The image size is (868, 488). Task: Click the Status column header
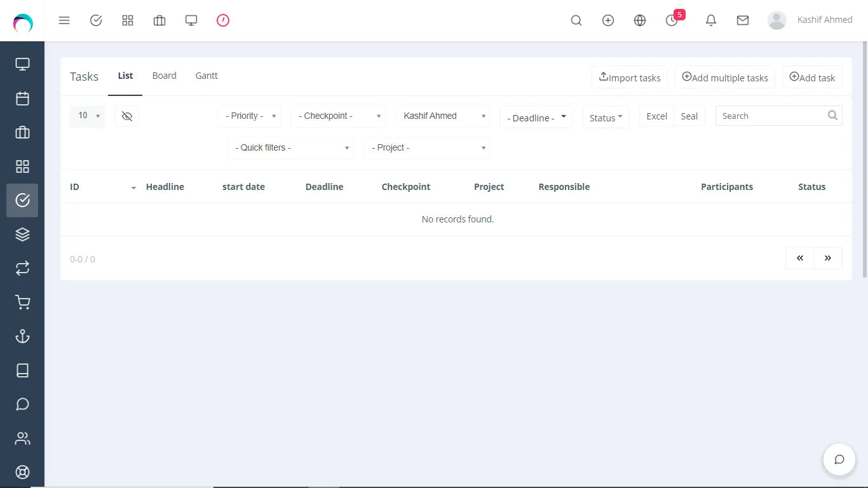pyautogui.click(x=811, y=187)
